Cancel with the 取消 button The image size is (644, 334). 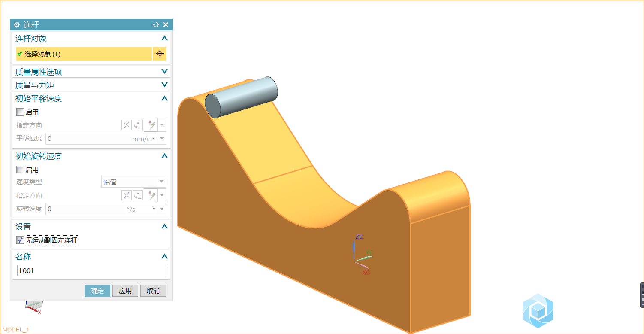(x=153, y=291)
